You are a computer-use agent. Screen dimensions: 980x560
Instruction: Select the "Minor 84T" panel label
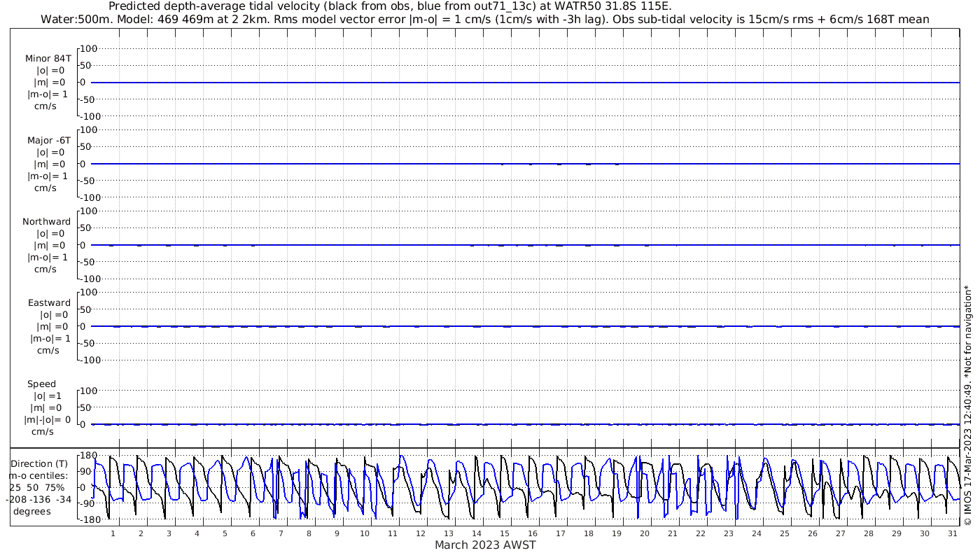[48, 58]
